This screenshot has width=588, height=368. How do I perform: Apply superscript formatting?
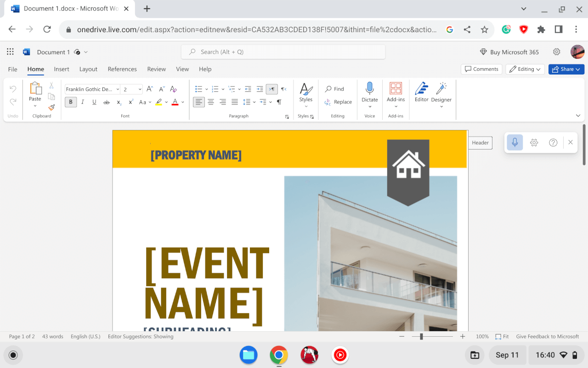[131, 102]
